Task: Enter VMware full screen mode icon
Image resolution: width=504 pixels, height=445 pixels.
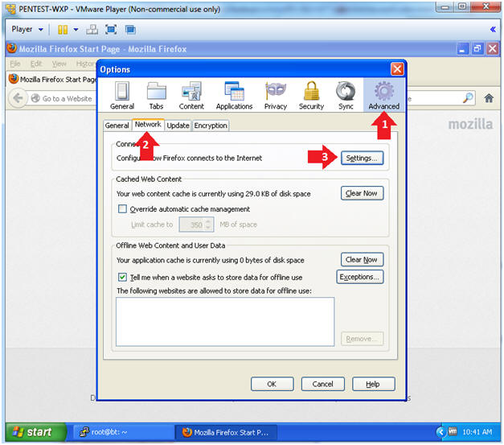Action: click(111, 30)
